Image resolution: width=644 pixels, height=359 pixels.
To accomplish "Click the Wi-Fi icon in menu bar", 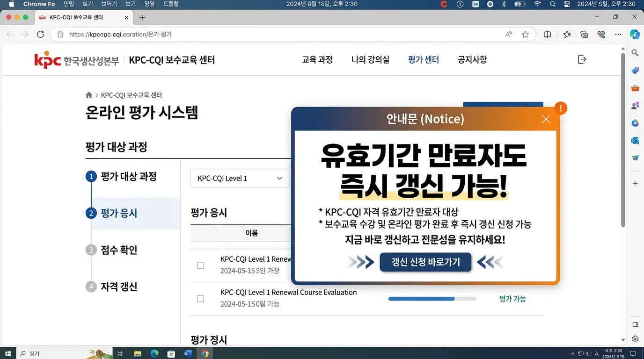I will pos(537,4).
